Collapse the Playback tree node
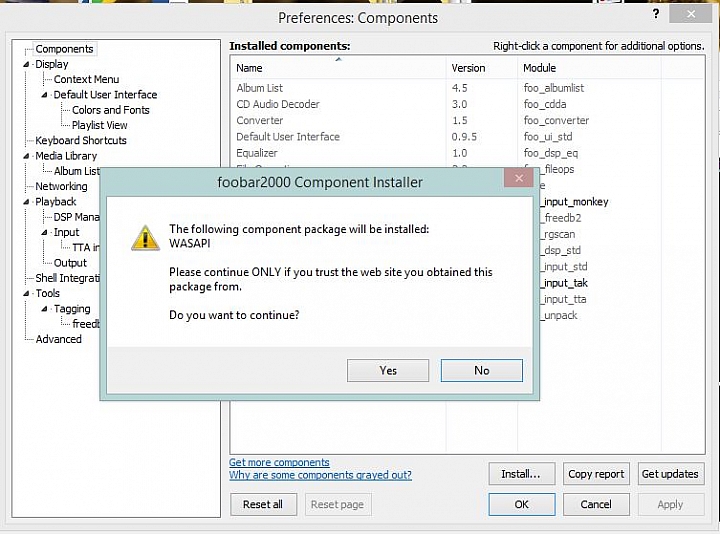The height and width of the screenshot is (534, 720). [26, 202]
